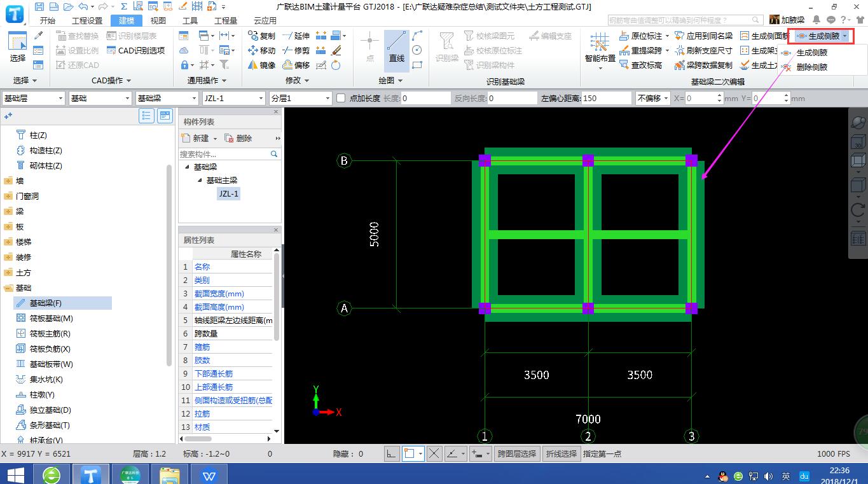Switch to the 视图 ribbon tab
The width and height of the screenshot is (868, 484).
click(158, 20)
